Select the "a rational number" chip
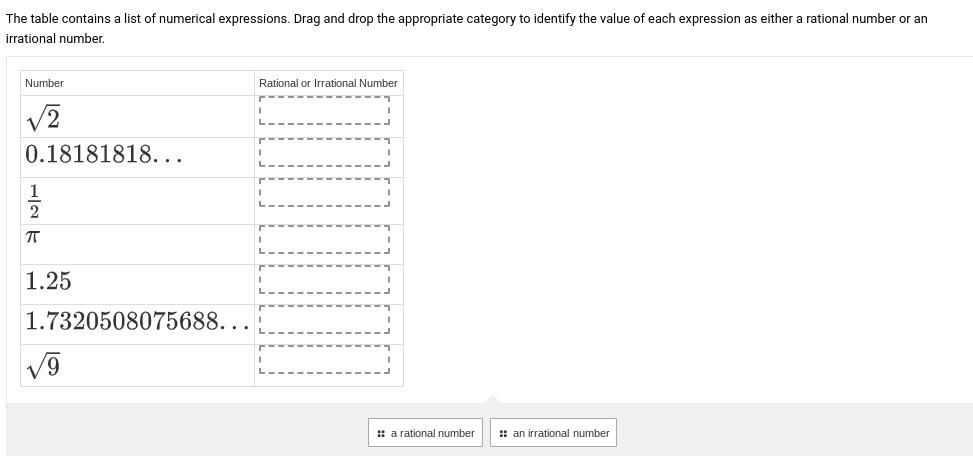This screenshot has width=973, height=456. pyautogui.click(x=425, y=433)
